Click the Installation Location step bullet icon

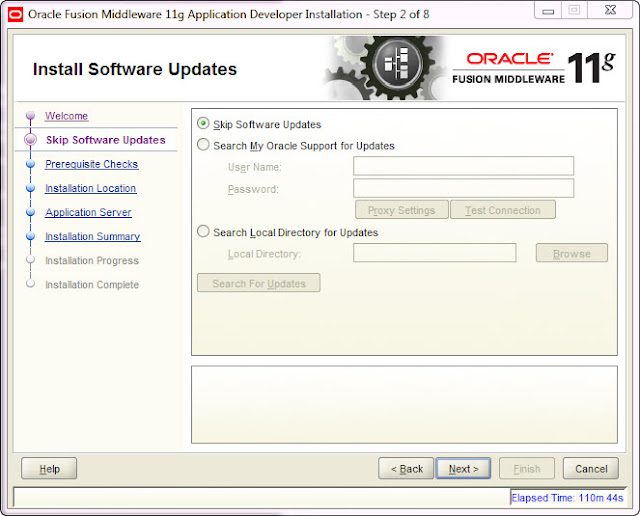click(30, 188)
